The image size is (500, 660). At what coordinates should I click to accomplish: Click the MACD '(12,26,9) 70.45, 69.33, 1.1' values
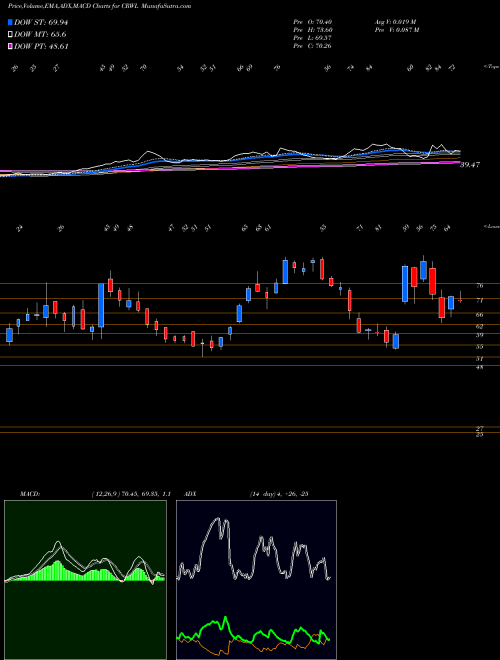click(x=130, y=494)
